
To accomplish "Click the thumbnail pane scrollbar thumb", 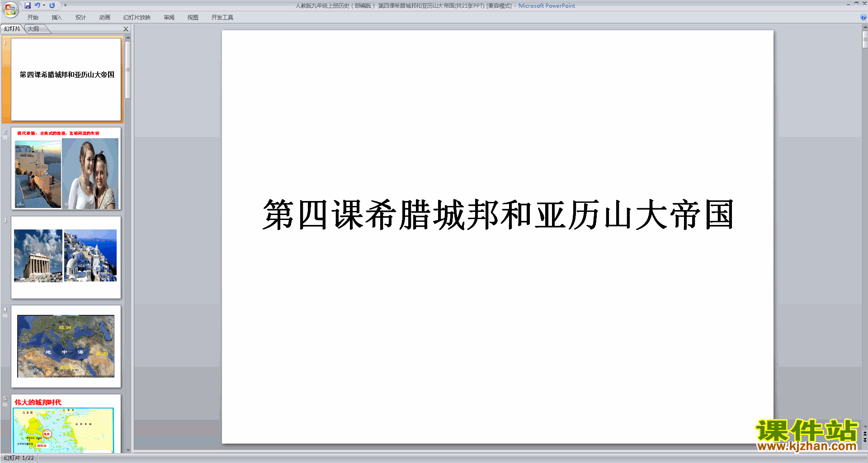I will point(128,70).
